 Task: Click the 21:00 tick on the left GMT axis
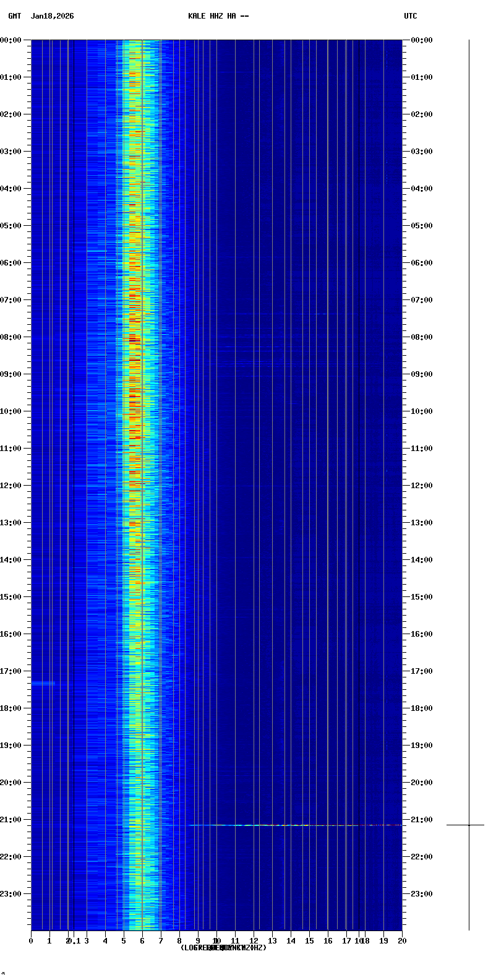[14, 820]
